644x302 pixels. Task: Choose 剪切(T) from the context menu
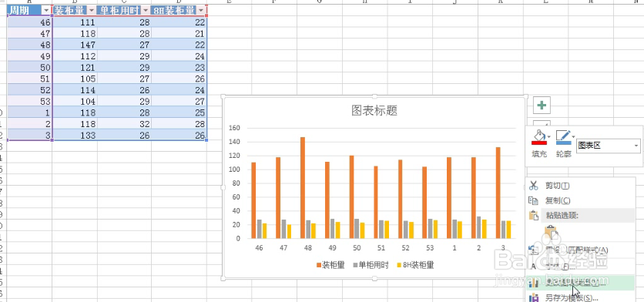coord(581,186)
